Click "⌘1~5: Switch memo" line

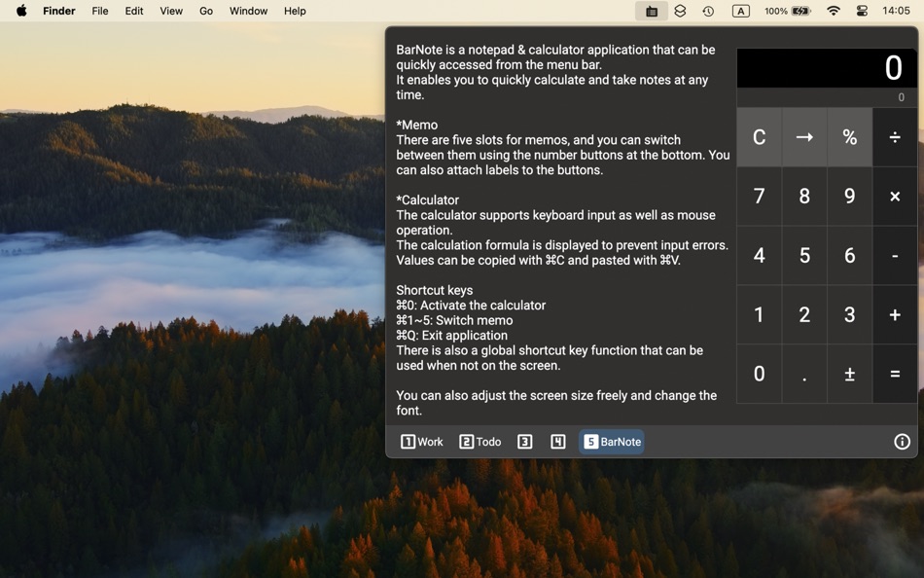[x=454, y=320]
